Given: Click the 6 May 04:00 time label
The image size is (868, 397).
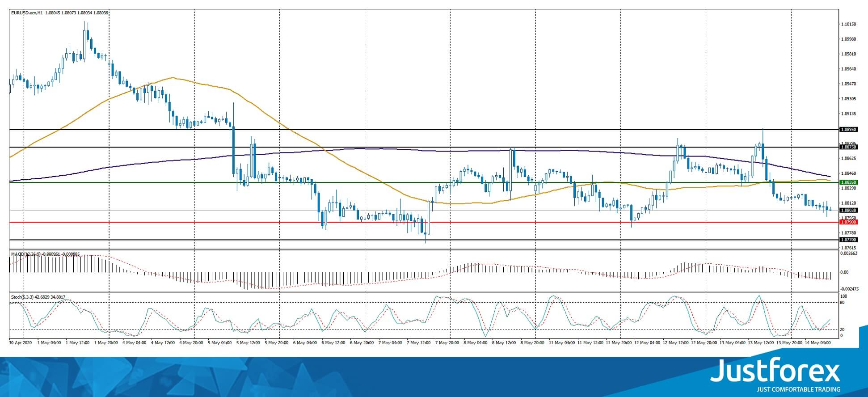Looking at the screenshot, I should pos(305,343).
